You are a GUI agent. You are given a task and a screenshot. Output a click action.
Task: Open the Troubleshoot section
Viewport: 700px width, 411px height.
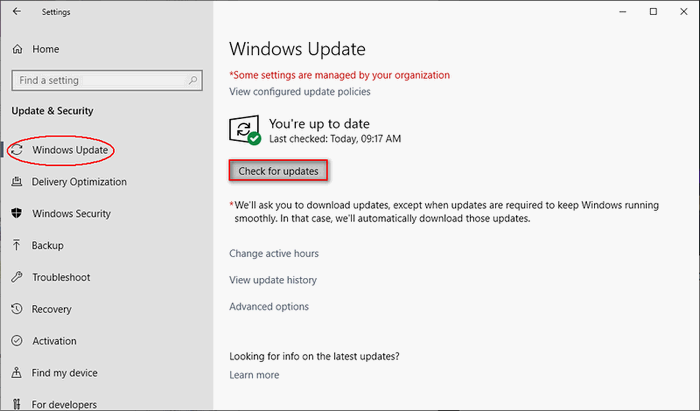(x=61, y=277)
